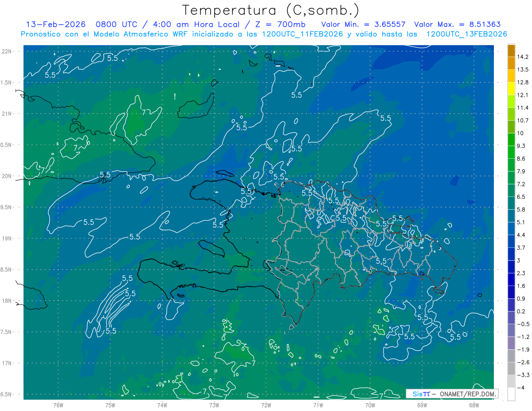This screenshot has height=411, width=532.
Task: Click the "2.3" color scale value
Action: pos(522,273)
